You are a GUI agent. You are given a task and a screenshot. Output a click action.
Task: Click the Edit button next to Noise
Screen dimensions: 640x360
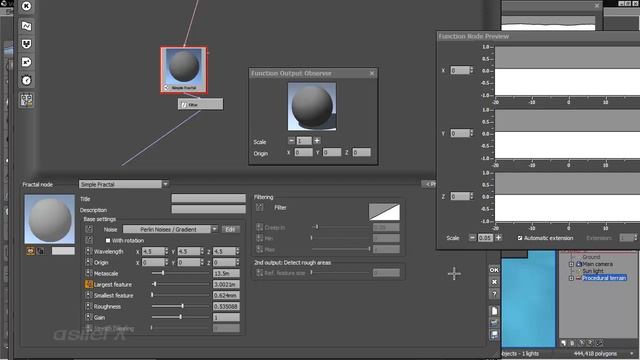point(230,229)
